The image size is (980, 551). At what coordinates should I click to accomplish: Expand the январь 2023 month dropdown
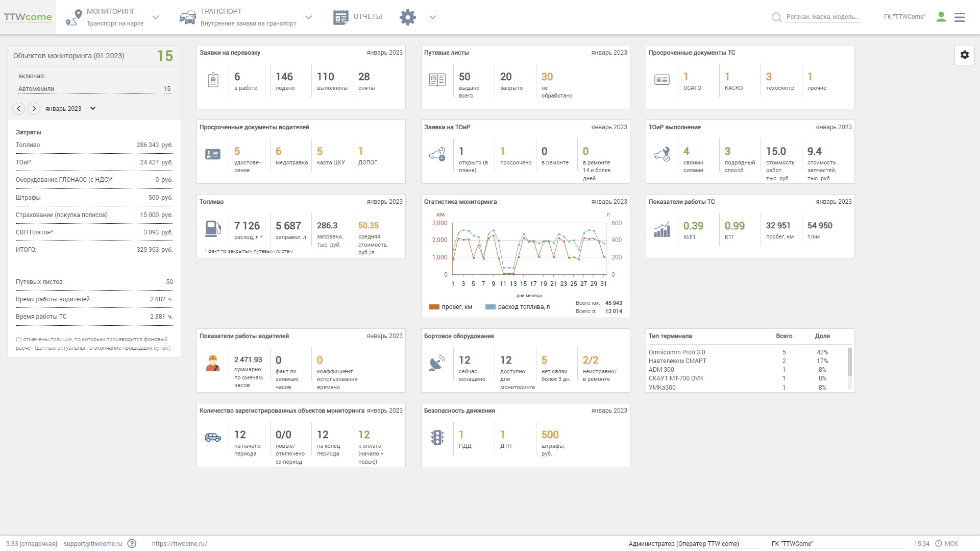coord(93,108)
